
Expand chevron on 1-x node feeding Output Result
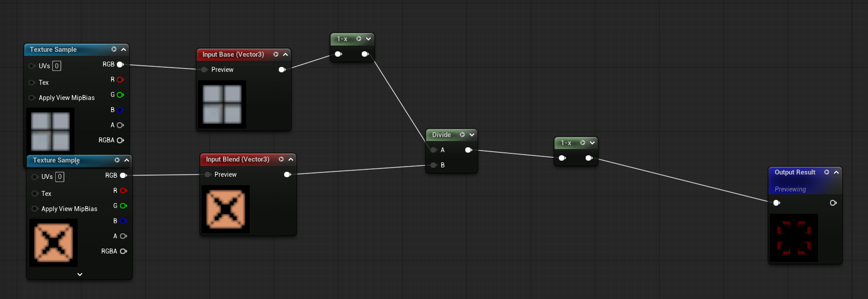(x=592, y=143)
